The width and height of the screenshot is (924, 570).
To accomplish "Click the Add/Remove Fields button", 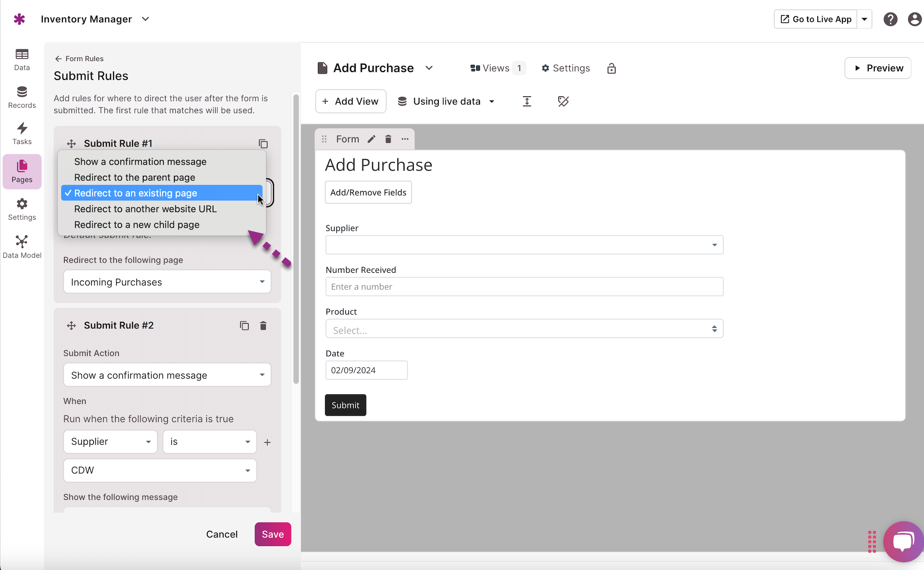I will [x=368, y=192].
